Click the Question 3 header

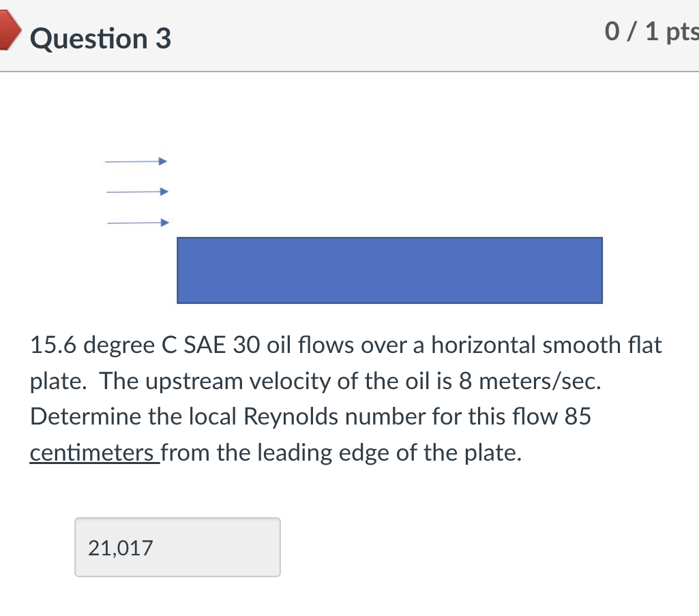click(100, 39)
